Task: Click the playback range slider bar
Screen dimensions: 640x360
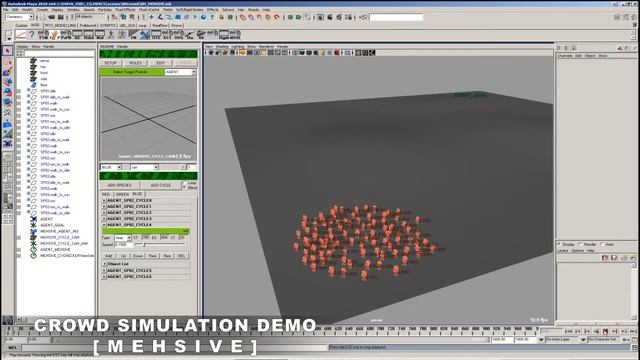Action: 271,340
